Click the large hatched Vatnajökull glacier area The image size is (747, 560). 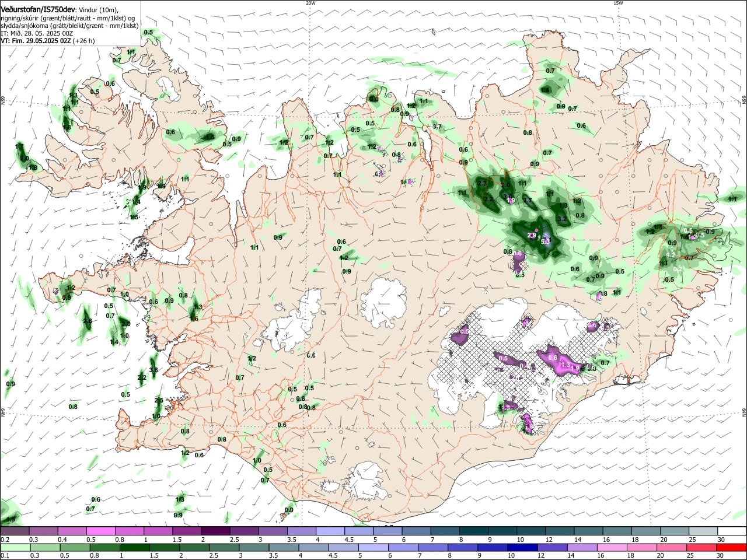(514, 362)
